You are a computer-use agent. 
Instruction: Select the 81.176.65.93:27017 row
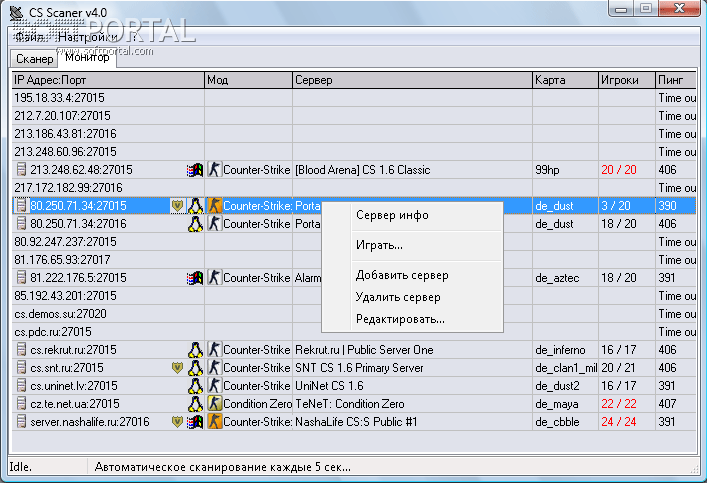(x=354, y=260)
